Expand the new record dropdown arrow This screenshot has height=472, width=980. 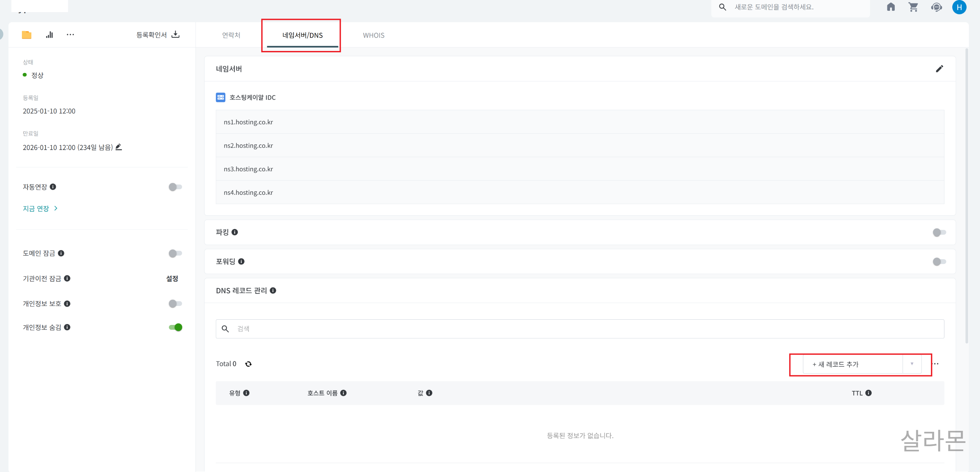pyautogui.click(x=912, y=364)
